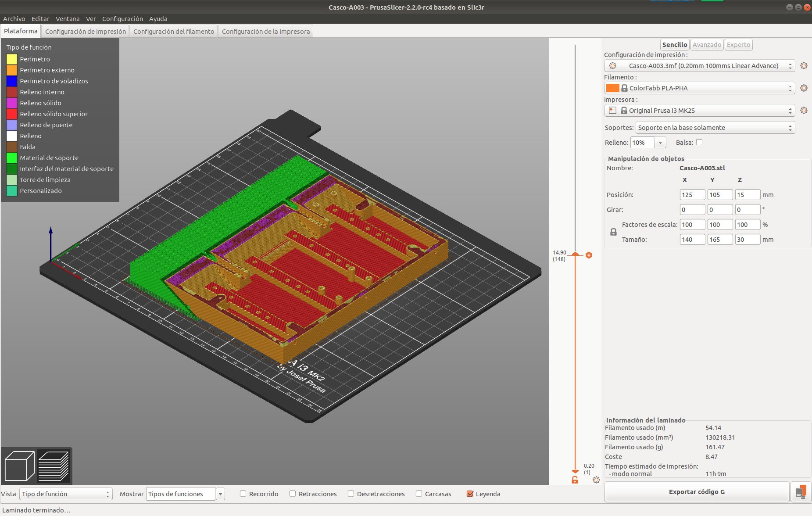Open the Mostrar Tipos de funciones dropdown arrow
The width and height of the screenshot is (812, 516).
click(x=220, y=494)
